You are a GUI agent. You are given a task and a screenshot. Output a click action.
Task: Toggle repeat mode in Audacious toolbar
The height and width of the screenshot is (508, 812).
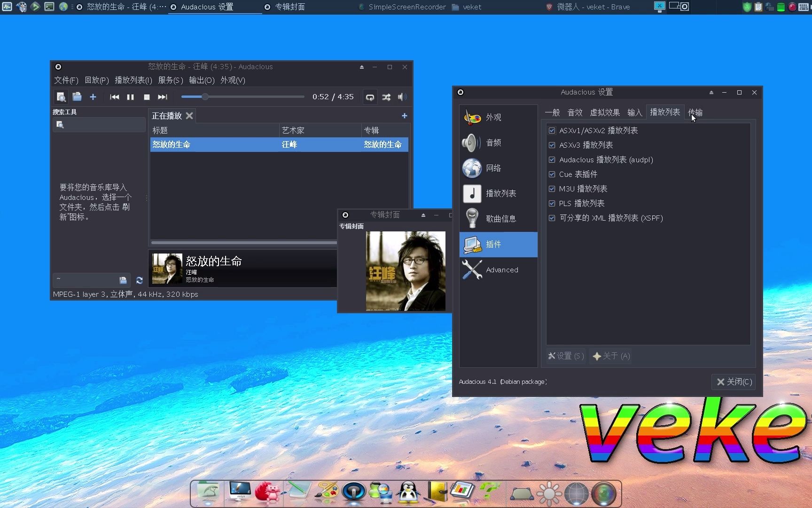pyautogui.click(x=370, y=97)
